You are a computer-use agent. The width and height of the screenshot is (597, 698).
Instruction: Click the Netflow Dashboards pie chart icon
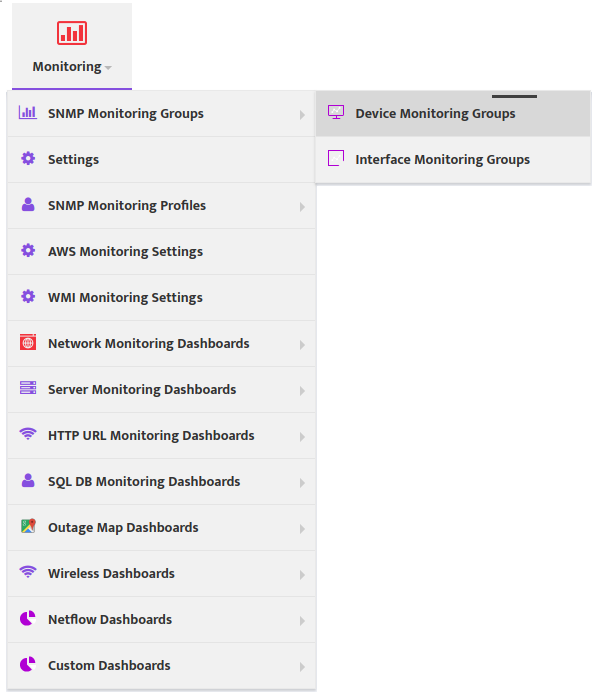(28, 618)
